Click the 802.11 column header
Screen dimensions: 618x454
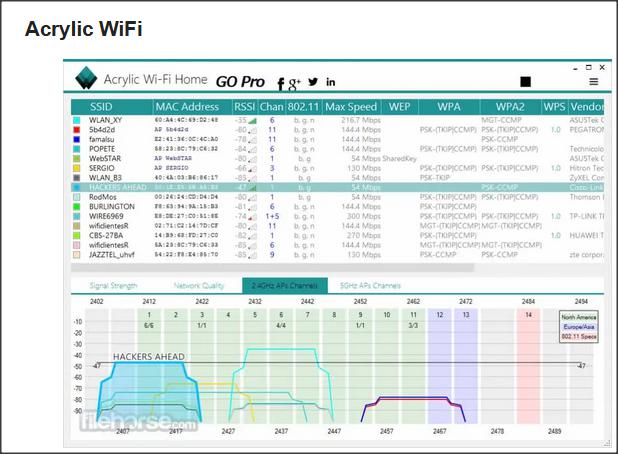[x=303, y=107]
